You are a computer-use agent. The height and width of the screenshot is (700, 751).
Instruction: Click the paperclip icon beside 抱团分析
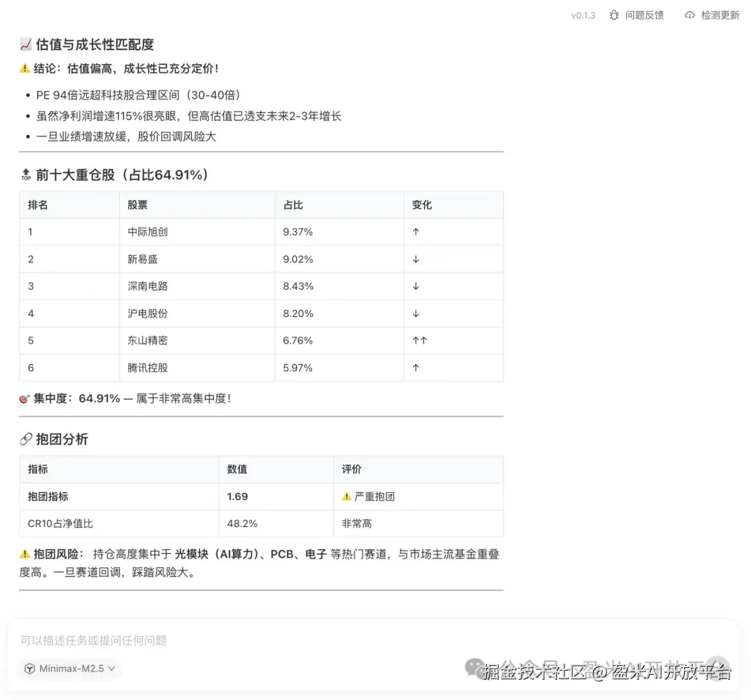pos(24,439)
